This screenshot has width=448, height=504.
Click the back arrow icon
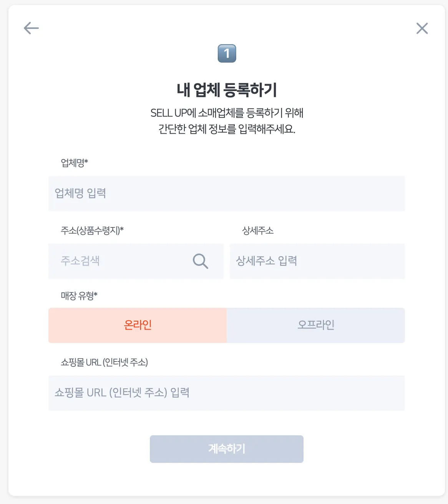click(x=31, y=28)
